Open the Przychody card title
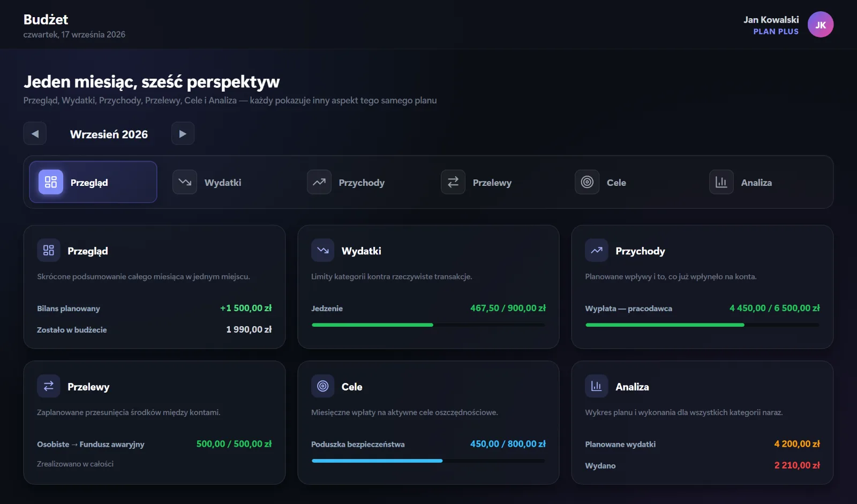Image resolution: width=857 pixels, height=504 pixels. (x=640, y=251)
